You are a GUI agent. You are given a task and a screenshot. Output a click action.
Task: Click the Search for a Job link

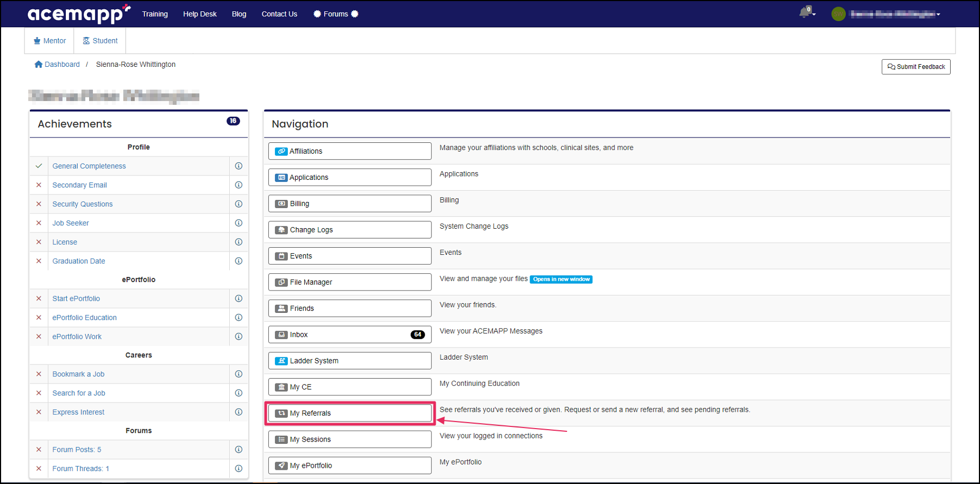79,393
